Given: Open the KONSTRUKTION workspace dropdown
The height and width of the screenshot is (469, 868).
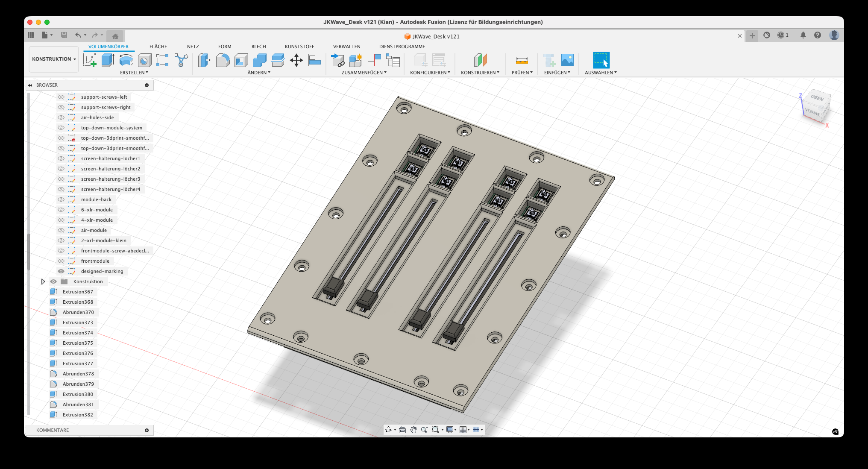Looking at the screenshot, I should (54, 59).
